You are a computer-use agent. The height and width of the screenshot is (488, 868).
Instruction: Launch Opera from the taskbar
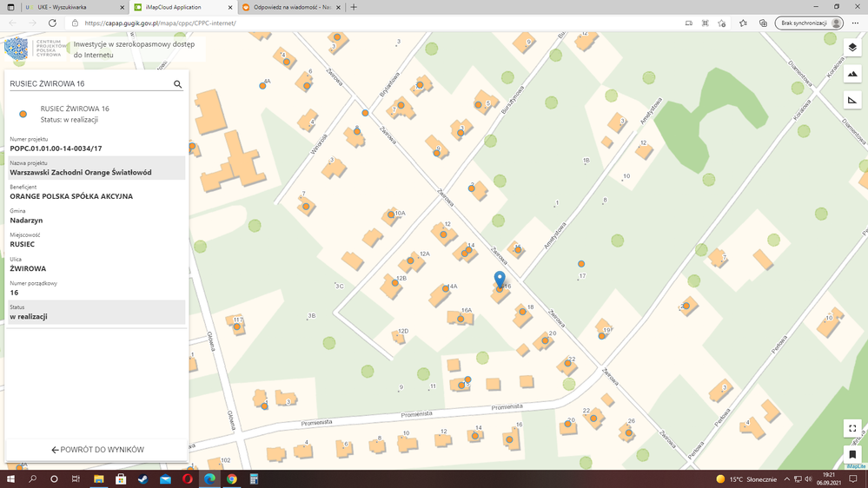click(x=188, y=479)
